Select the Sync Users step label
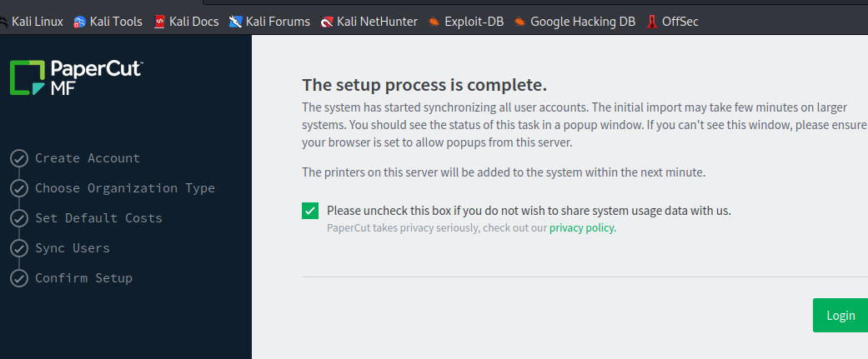The width and height of the screenshot is (868, 359). coord(73,248)
